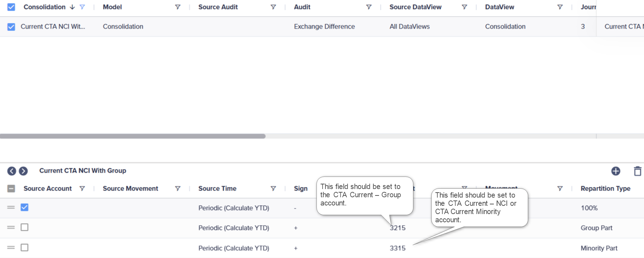Image resolution: width=644 pixels, height=258 pixels.
Task: Check the Minority Part row checkbox
Action: point(24,248)
